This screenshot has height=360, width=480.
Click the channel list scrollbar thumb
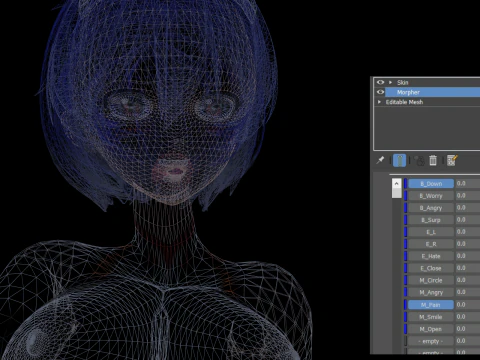(396, 193)
